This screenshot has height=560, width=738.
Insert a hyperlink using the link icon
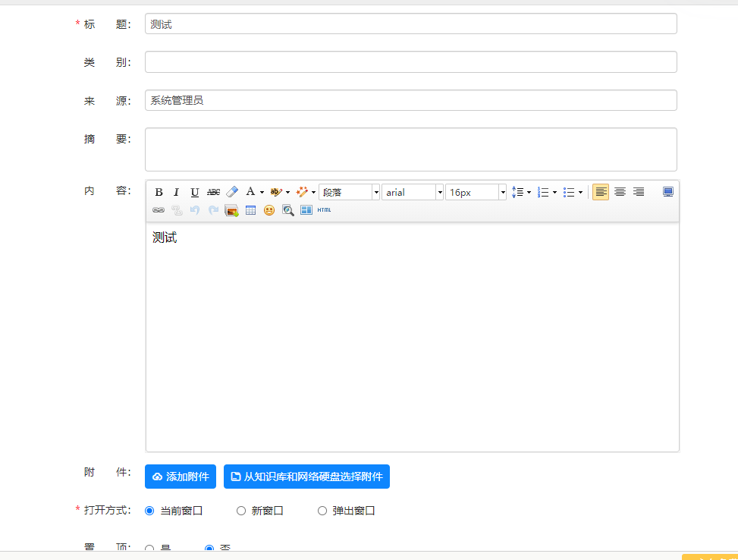[x=159, y=210]
